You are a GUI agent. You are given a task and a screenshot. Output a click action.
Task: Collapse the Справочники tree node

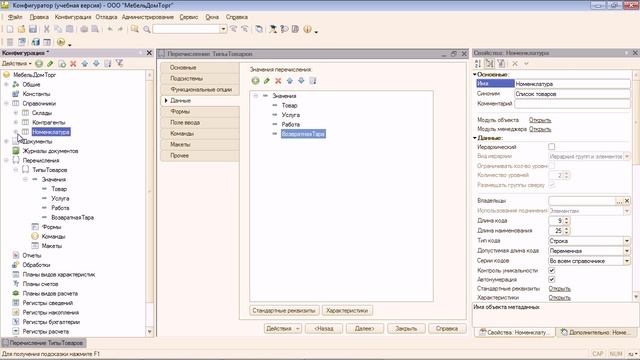pyautogui.click(x=6, y=104)
